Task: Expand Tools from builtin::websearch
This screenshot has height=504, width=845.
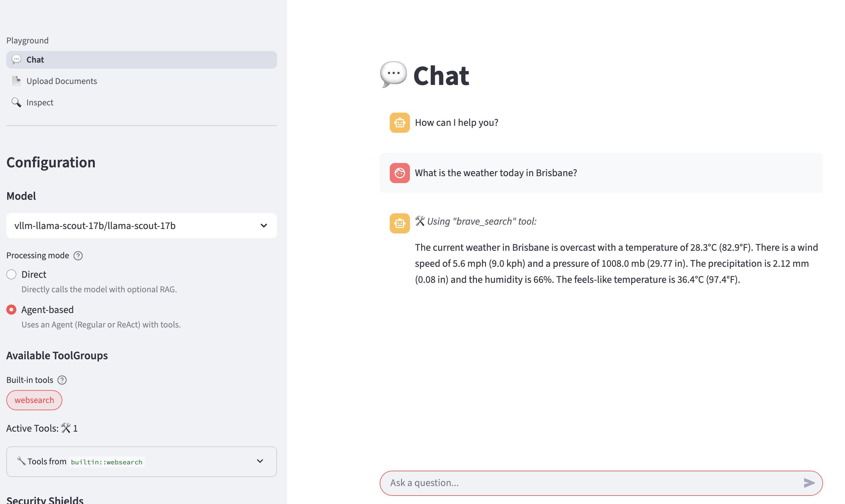Action: coord(141,461)
